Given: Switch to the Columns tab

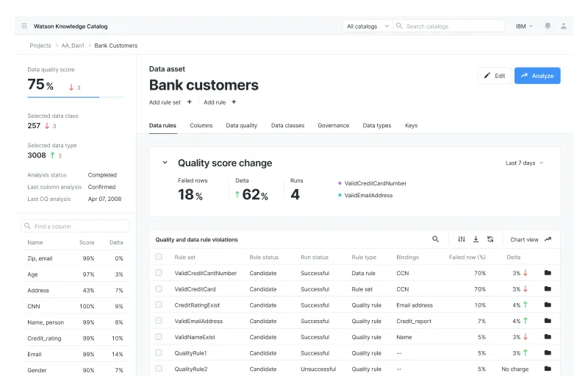Looking at the screenshot, I should tap(201, 125).
